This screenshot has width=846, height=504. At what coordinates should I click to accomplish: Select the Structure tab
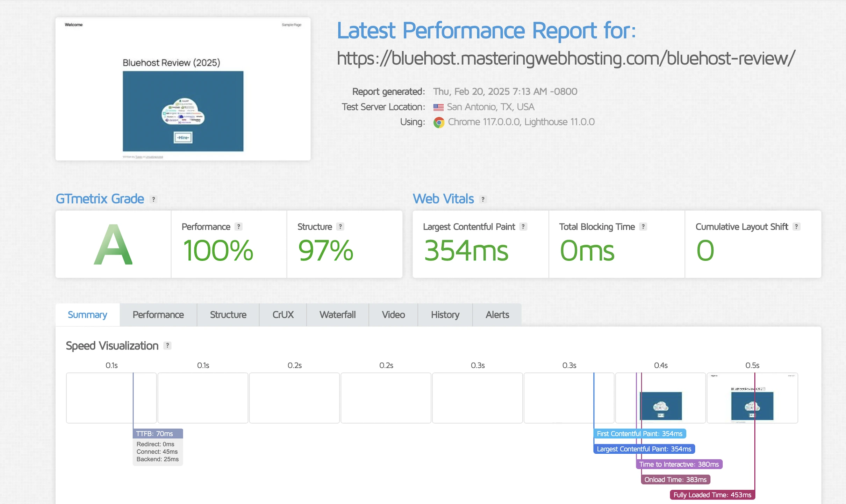tap(228, 315)
